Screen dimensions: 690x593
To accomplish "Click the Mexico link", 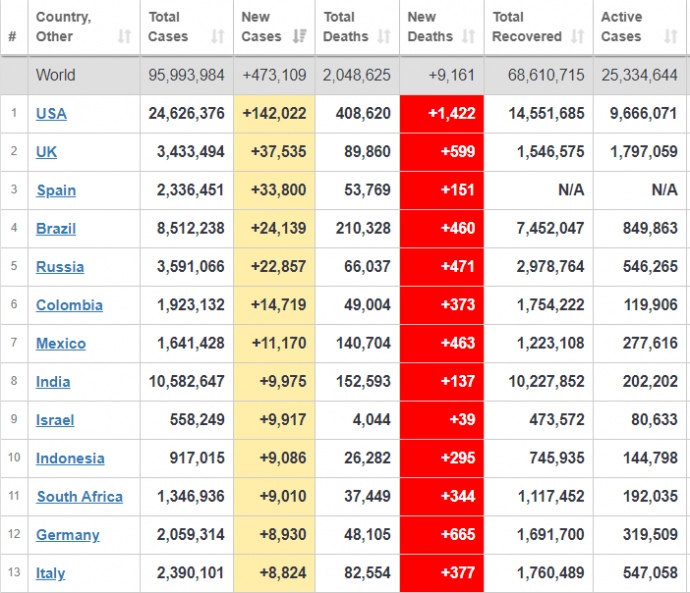I will (x=61, y=344).
